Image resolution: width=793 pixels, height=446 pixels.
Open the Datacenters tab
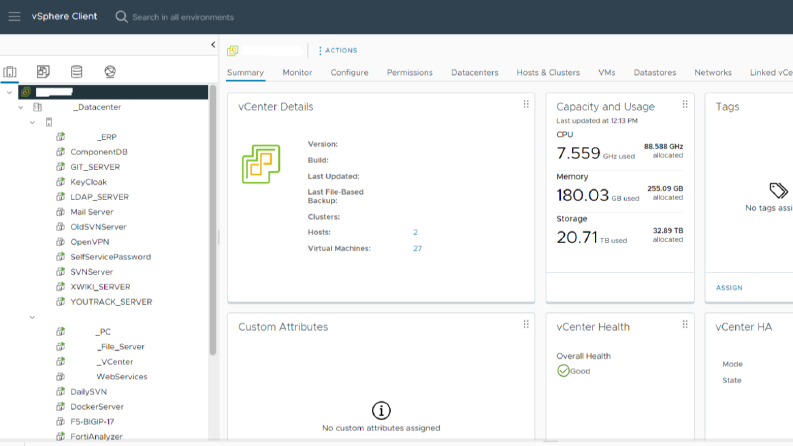click(x=475, y=72)
